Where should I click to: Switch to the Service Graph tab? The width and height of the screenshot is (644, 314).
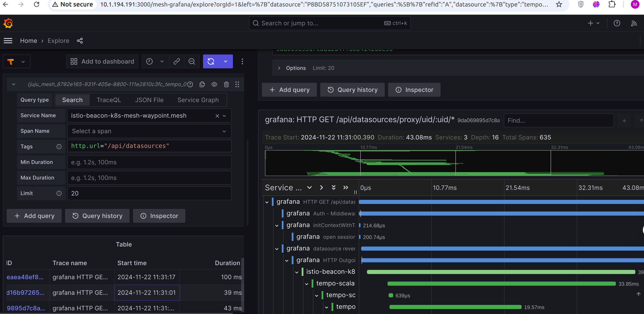pos(198,100)
